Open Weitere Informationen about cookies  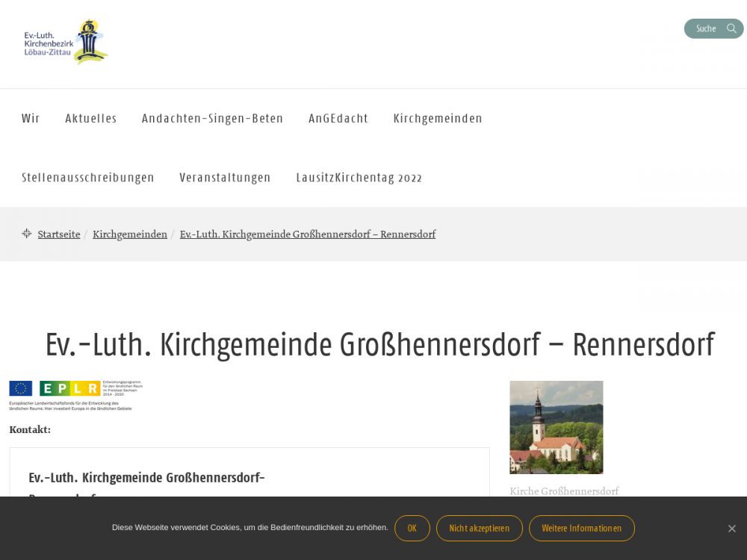point(581,528)
